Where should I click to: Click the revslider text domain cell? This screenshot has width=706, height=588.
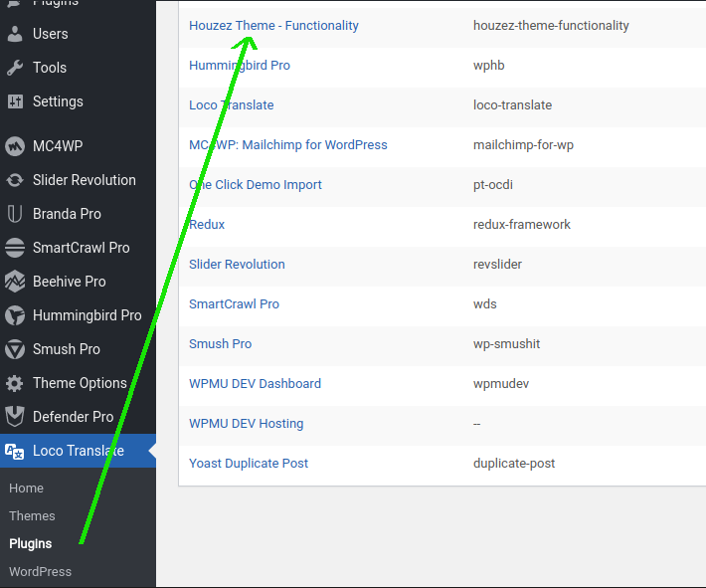coord(497,264)
